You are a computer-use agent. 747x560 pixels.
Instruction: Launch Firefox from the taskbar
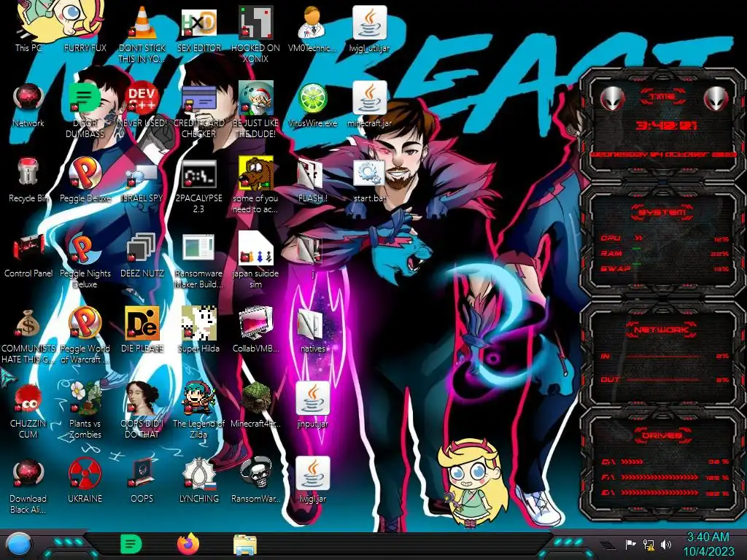188,544
